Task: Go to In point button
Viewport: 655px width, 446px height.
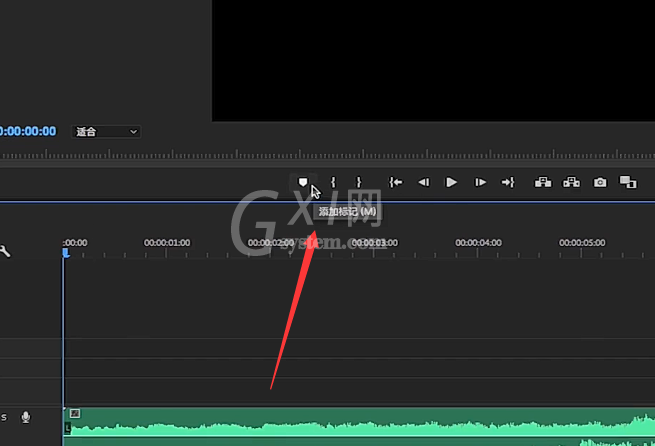Action: (396, 182)
